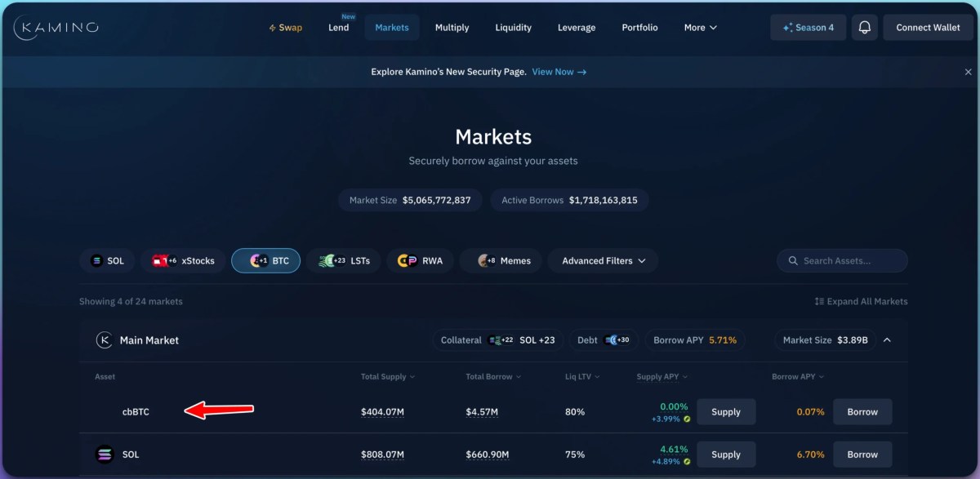Click the reward badge beside +3.99%

tap(687, 419)
